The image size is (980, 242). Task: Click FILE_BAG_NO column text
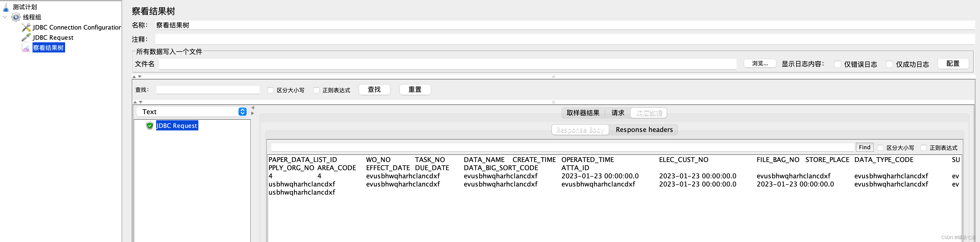pyautogui.click(x=778, y=160)
